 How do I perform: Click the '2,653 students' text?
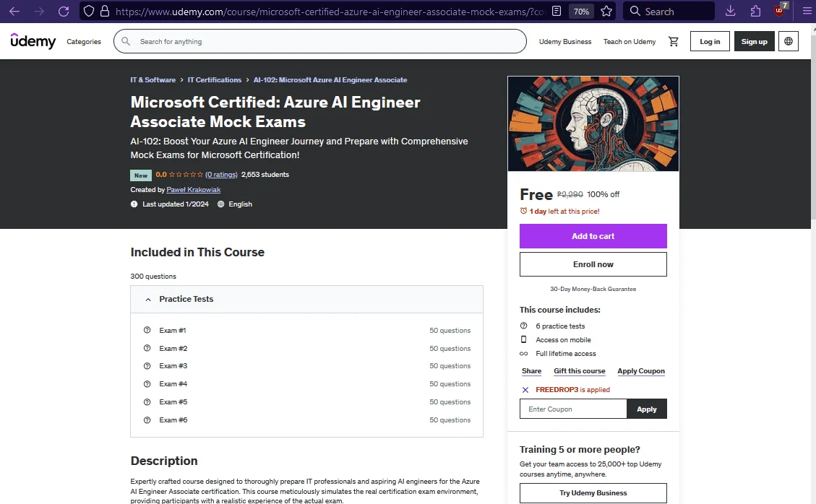(265, 175)
